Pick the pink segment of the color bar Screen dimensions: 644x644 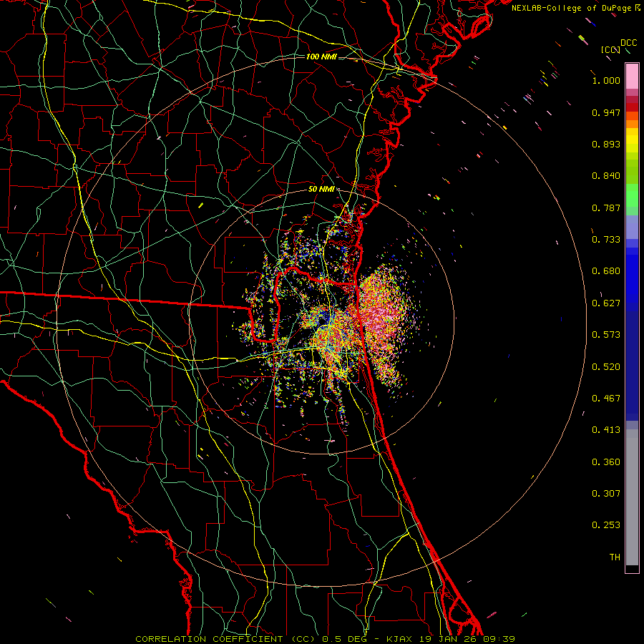click(632, 76)
